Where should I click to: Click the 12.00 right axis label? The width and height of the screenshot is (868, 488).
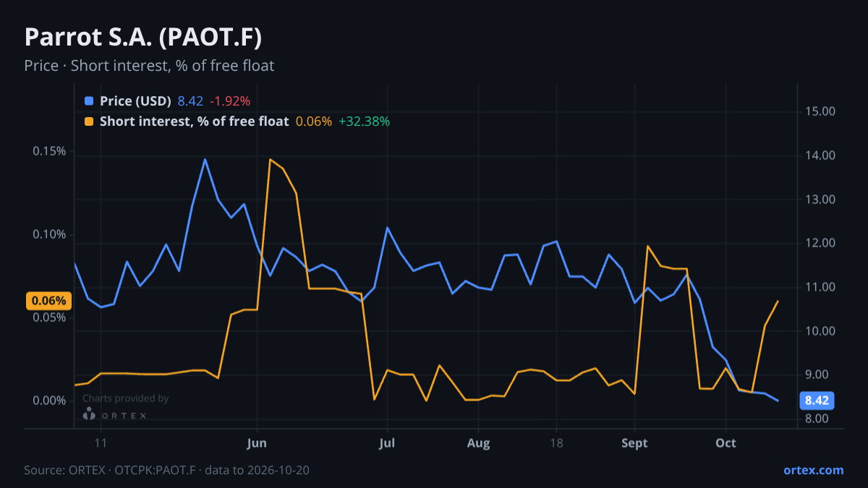pyautogui.click(x=820, y=243)
